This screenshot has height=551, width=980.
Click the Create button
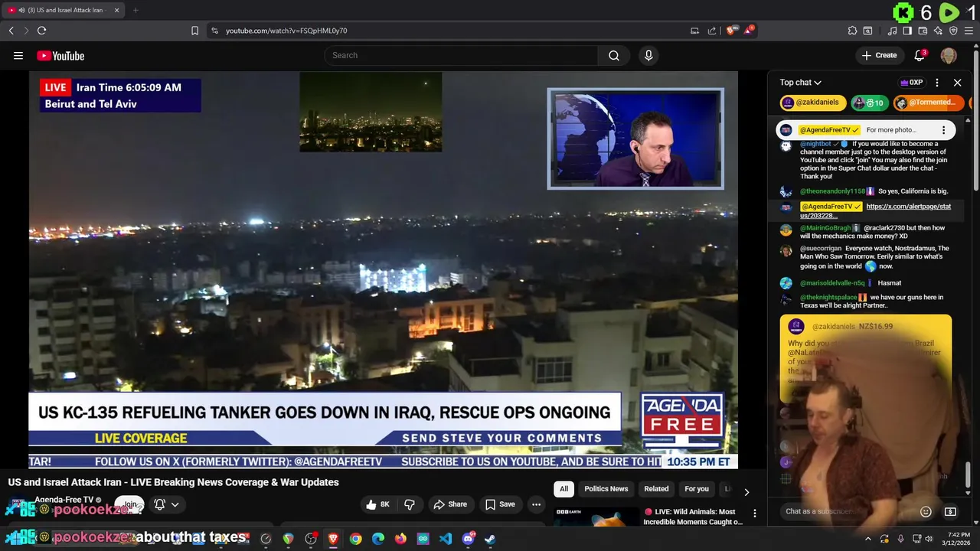pos(879,55)
